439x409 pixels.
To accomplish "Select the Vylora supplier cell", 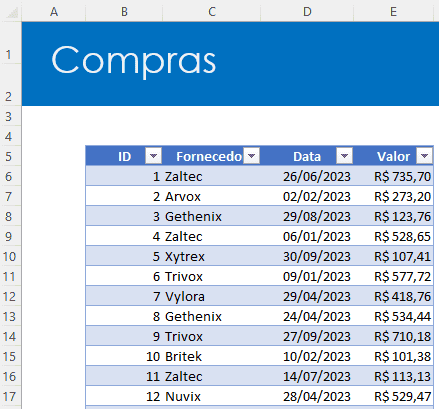I will [212, 296].
